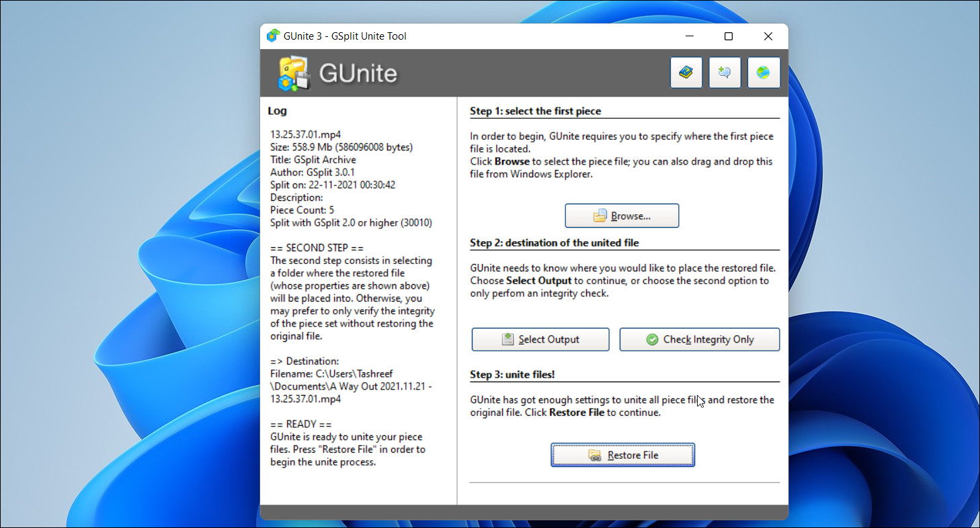Click heading "Step 3: unite files!"
Image resolution: width=980 pixels, height=528 pixels.
tap(512, 374)
